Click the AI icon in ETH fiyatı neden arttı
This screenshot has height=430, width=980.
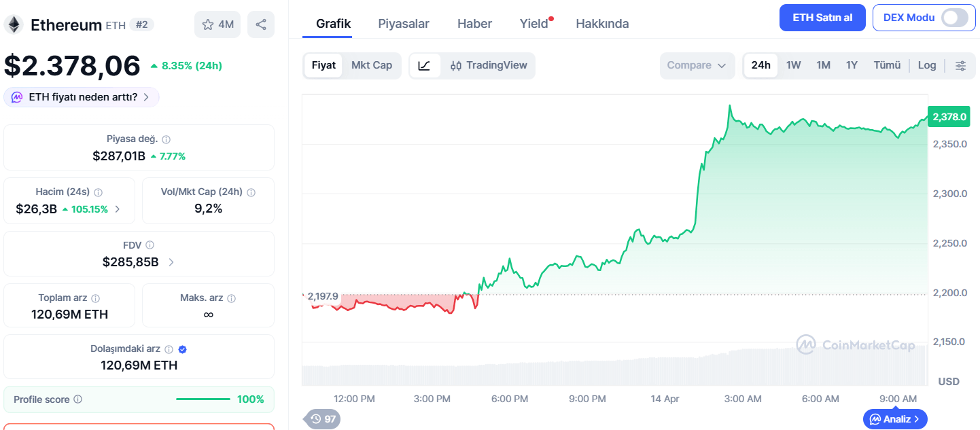click(17, 97)
